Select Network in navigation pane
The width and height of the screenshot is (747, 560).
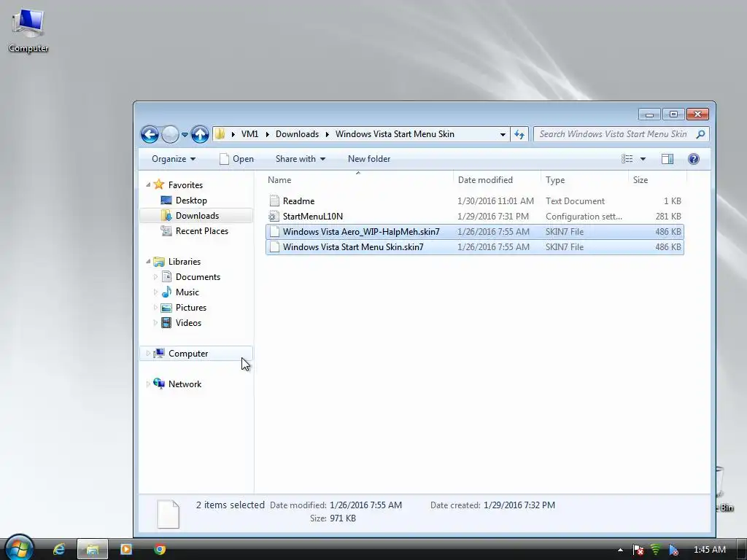pos(185,384)
